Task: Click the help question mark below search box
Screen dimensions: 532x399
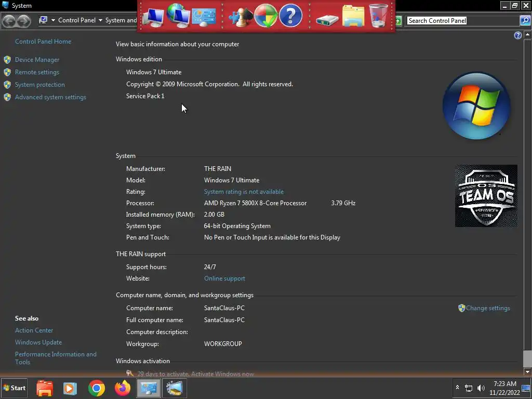Action: coord(518,35)
